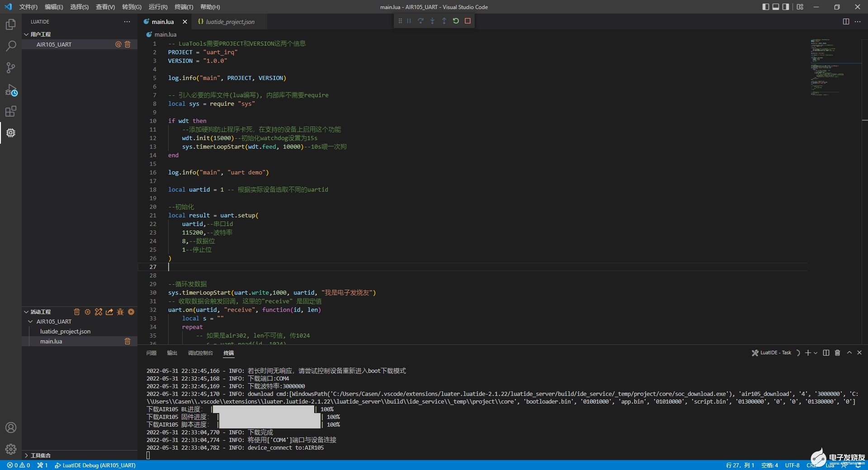868x470 pixels.
Task: Click LuatIDE Debug (AIR105_UART) in status bar
Action: click(95, 465)
